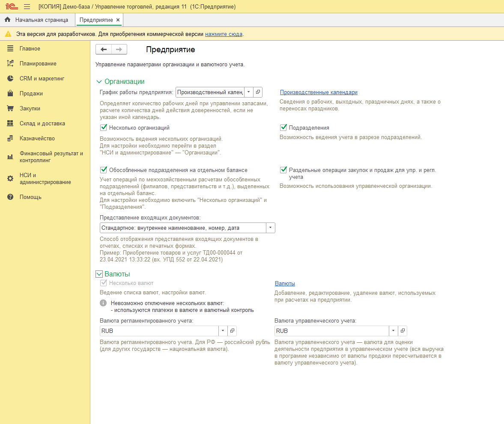Open the График работы предприятия dropdown
Image resolution: width=504 pixels, height=424 pixels.
coord(249,92)
